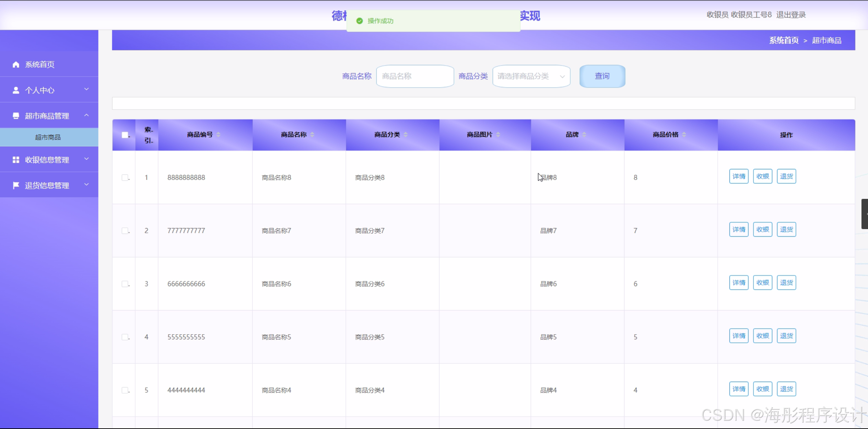Sort by 品牌 column arrows
This screenshot has width=868, height=429.
tap(584, 135)
